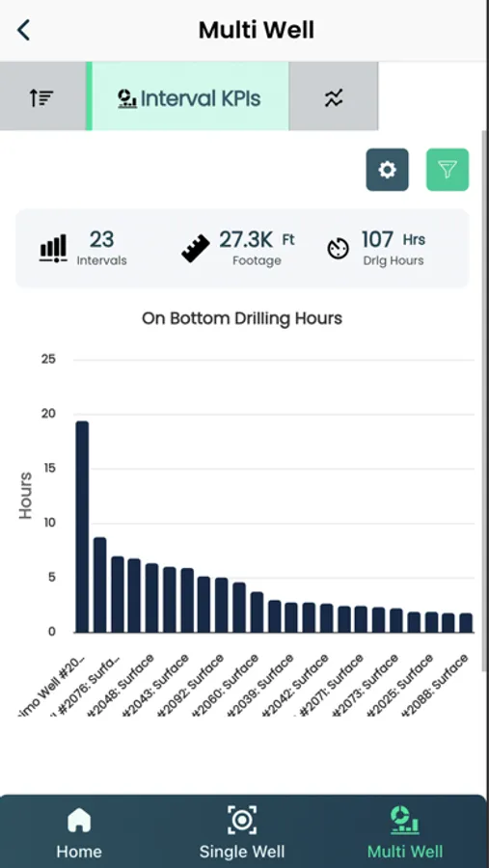
Task: Click the "#2025: Surface" axis label
Action: tap(402, 686)
